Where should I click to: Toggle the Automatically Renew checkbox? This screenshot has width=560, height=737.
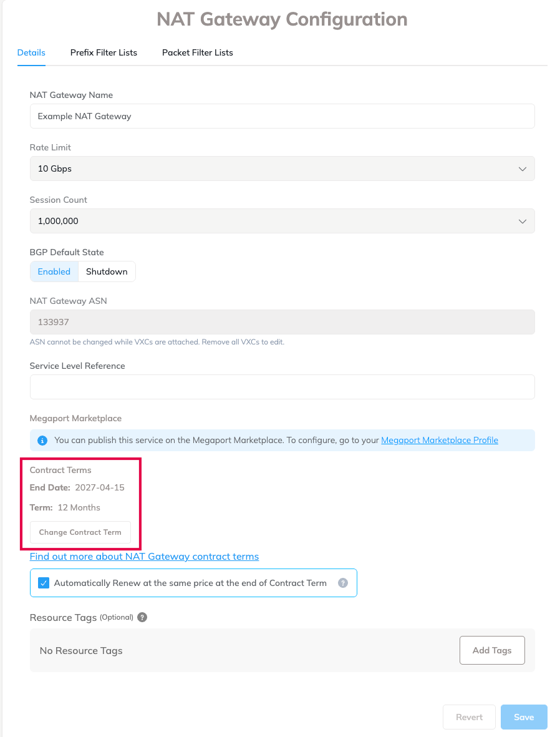click(x=44, y=583)
